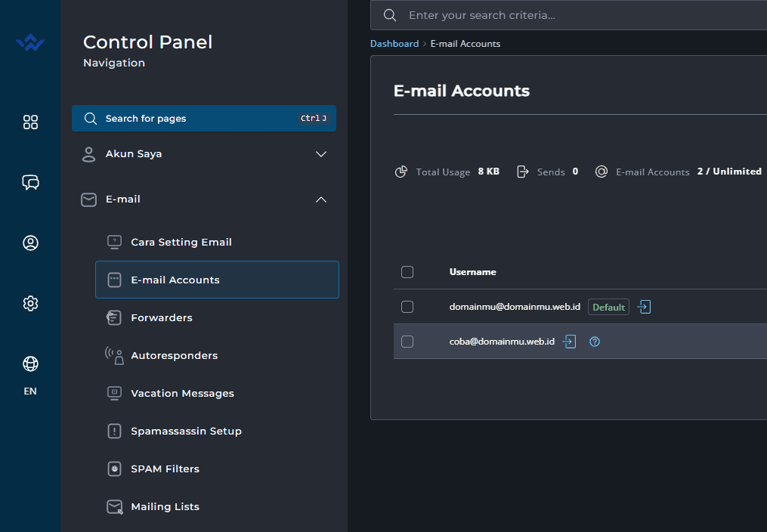Image resolution: width=767 pixels, height=532 pixels.
Task: Open the dashboard grid icon in sidebar
Action: tap(30, 122)
